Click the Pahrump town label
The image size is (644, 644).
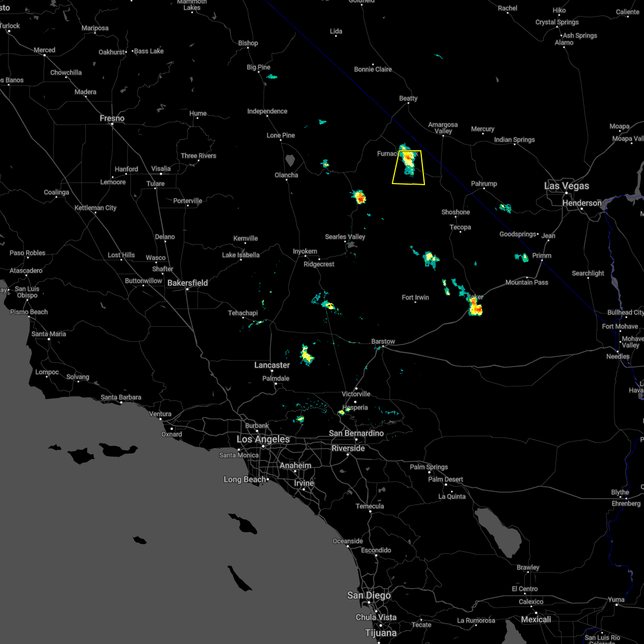point(484,184)
